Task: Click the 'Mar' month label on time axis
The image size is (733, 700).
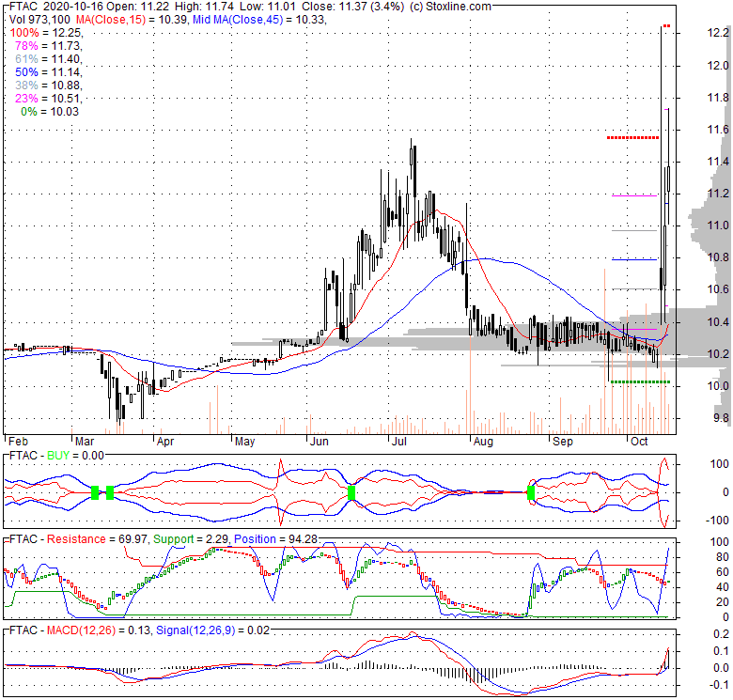Action: [x=85, y=442]
